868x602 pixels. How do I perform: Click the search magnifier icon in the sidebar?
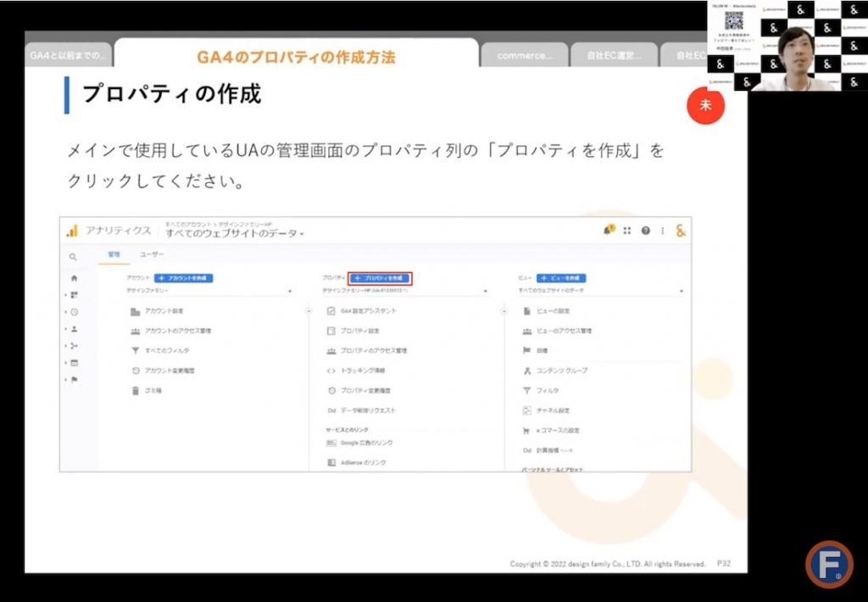73,255
